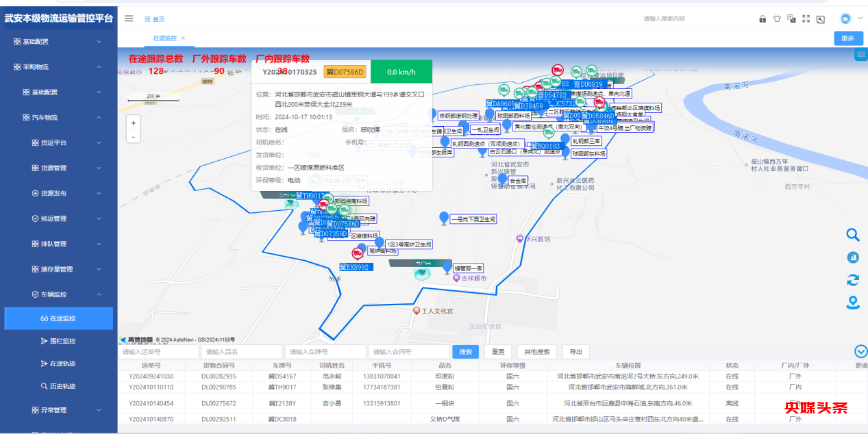868x434 pixels.
Task: Click the blue statistics chart icon
Action: (x=853, y=257)
